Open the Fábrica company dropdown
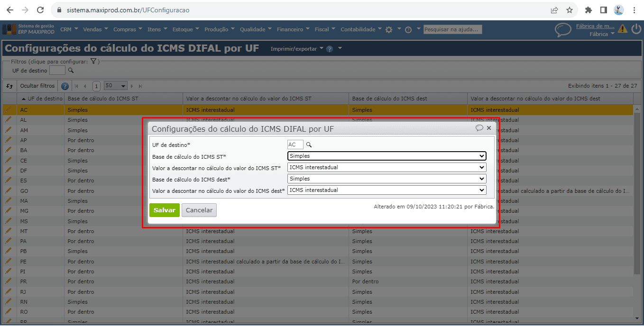This screenshot has width=644, height=326. click(602, 34)
